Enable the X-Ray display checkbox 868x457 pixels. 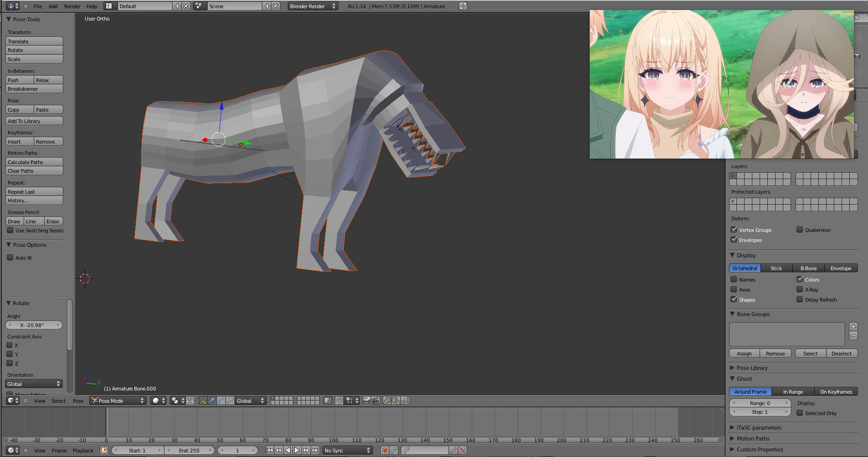[x=800, y=289]
